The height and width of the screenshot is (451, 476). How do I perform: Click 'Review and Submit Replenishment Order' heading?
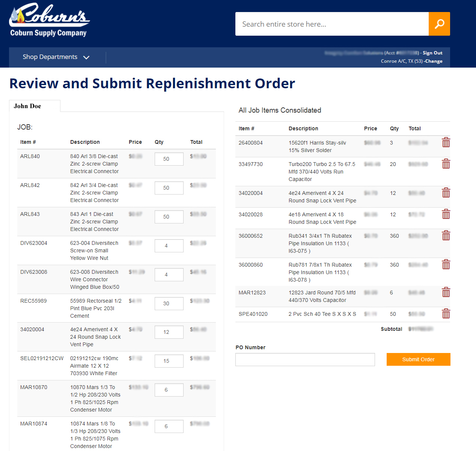coord(152,83)
